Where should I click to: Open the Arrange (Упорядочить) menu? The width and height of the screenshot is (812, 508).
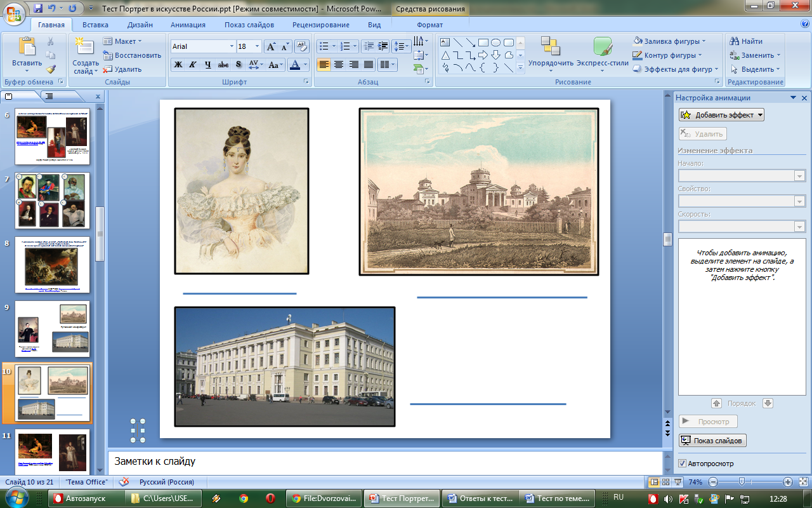click(551, 55)
